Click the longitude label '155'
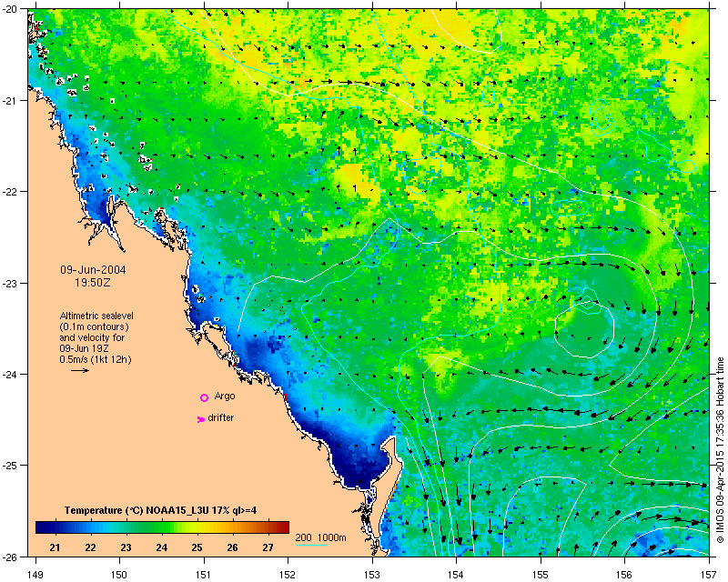 pyautogui.click(x=541, y=575)
